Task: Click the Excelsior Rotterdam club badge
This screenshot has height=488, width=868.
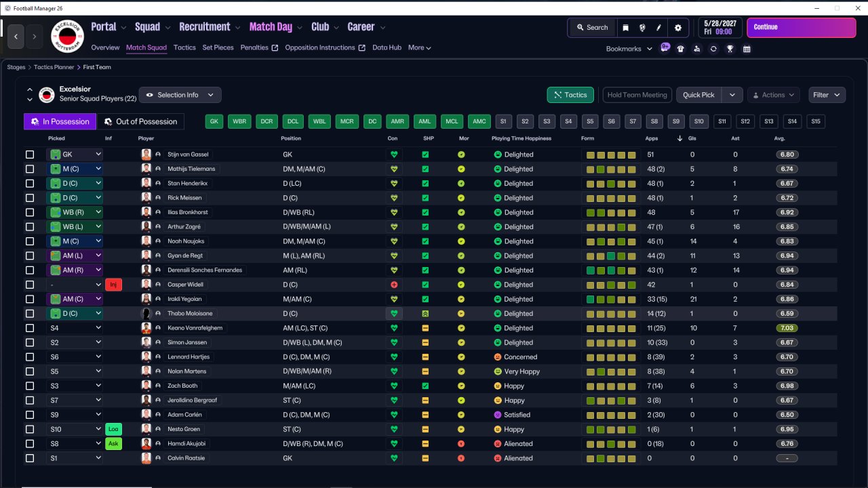Action: pyautogui.click(x=67, y=36)
